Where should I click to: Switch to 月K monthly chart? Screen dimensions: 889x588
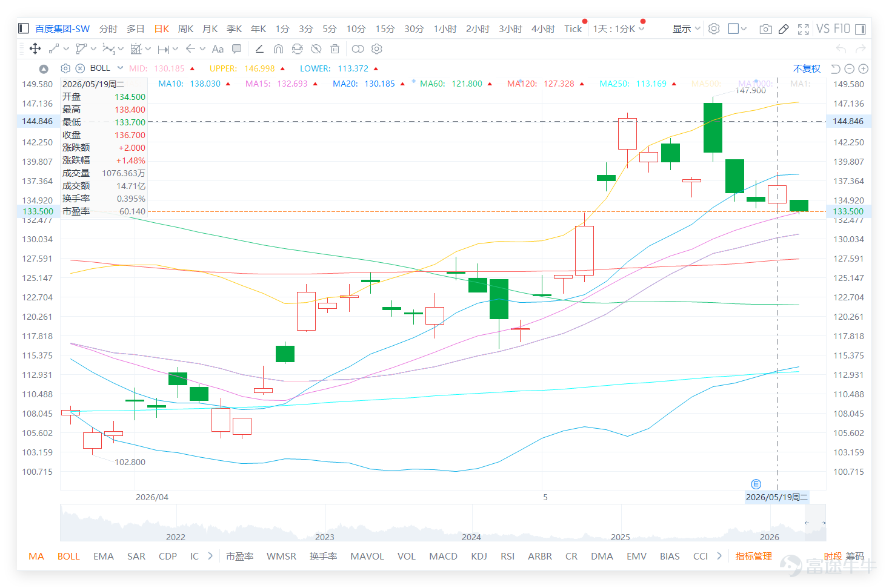(210, 28)
